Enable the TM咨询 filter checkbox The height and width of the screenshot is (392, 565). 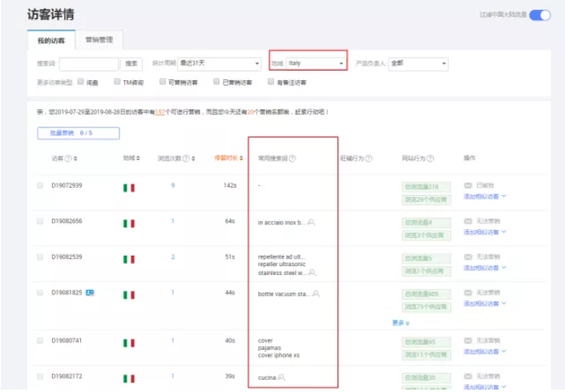tap(116, 82)
